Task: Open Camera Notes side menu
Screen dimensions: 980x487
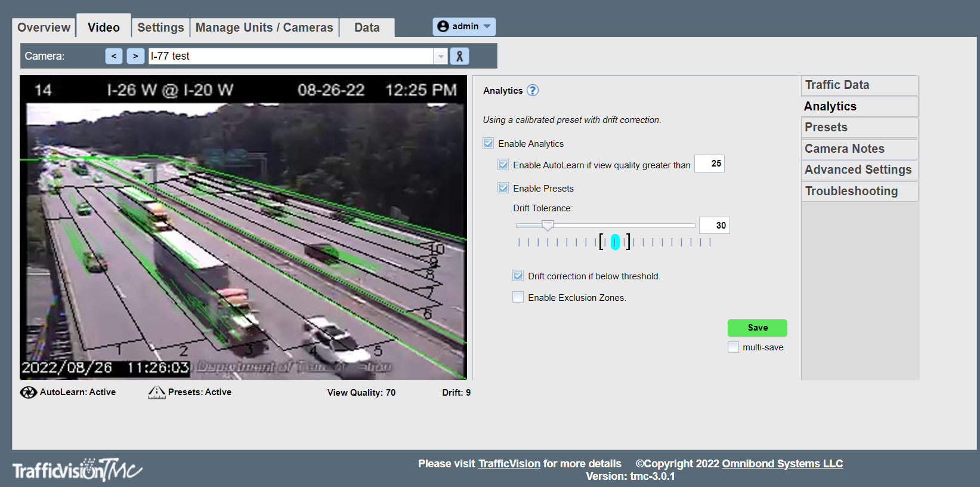Action: click(x=860, y=149)
